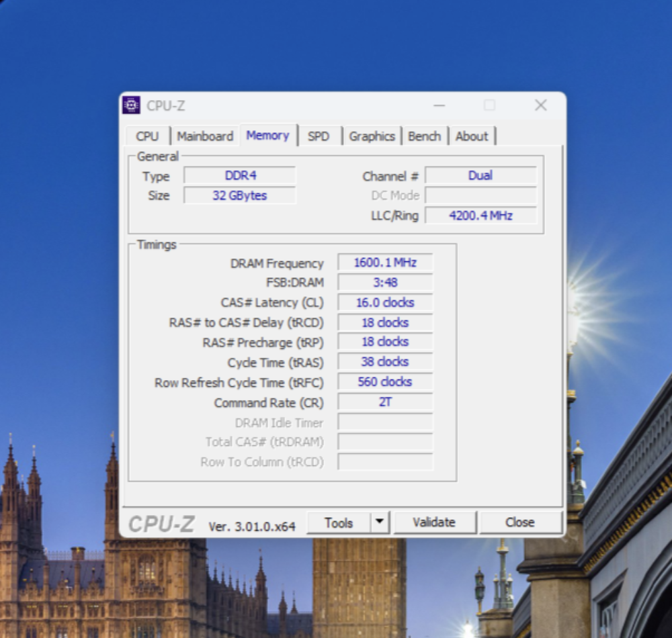Show the About tab
Screen dimensions: 672x638
(x=472, y=136)
